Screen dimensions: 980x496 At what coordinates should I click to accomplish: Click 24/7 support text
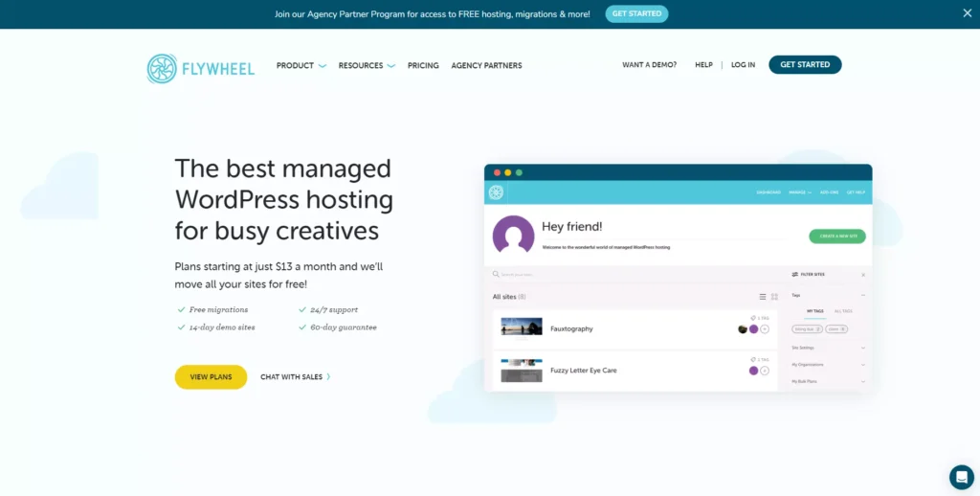click(334, 309)
